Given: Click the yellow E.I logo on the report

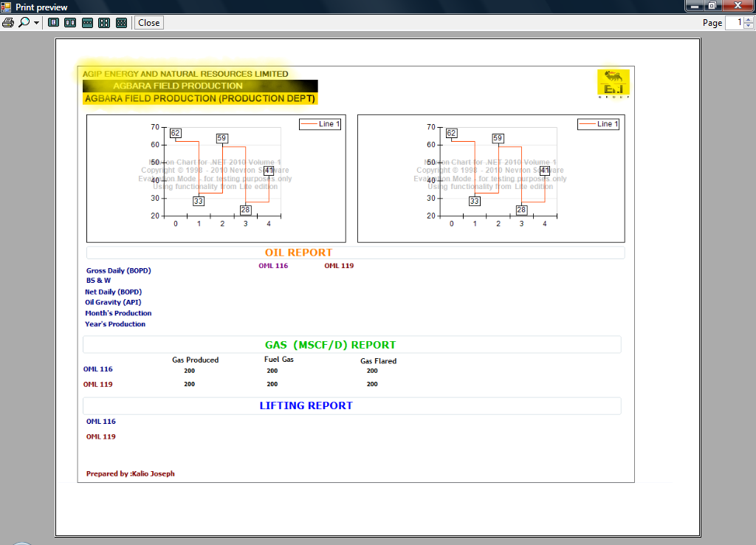Looking at the screenshot, I should pos(613,83).
